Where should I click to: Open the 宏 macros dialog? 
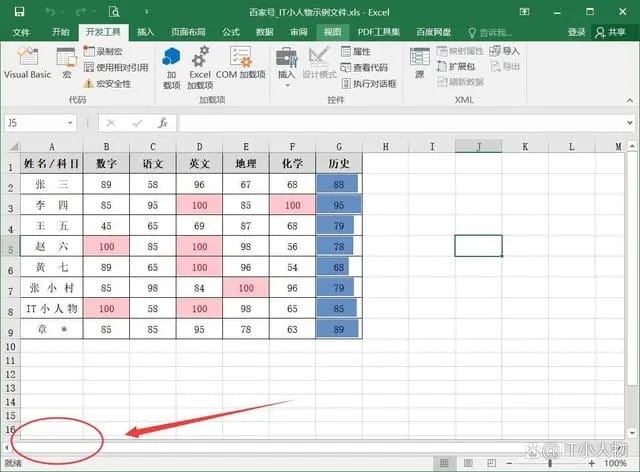pyautogui.click(x=67, y=63)
